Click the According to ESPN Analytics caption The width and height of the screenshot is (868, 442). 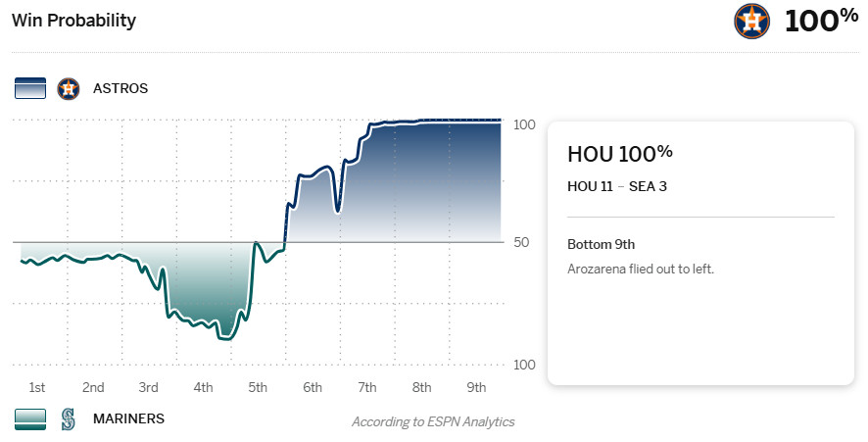tap(433, 421)
